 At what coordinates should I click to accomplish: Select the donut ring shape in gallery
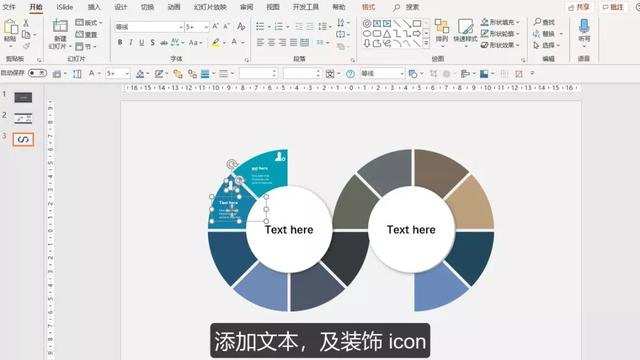pyautogui.click(x=367, y=23)
